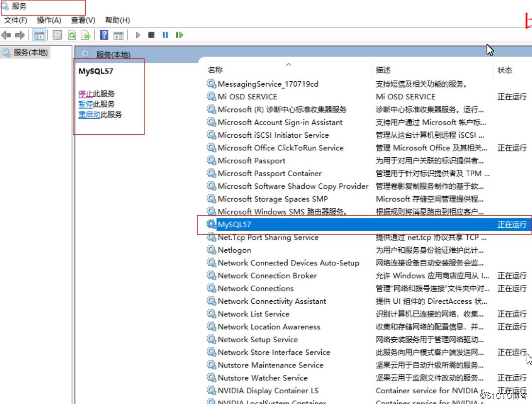Click the gear icon beside Mi OSD SERVICE

(211, 96)
